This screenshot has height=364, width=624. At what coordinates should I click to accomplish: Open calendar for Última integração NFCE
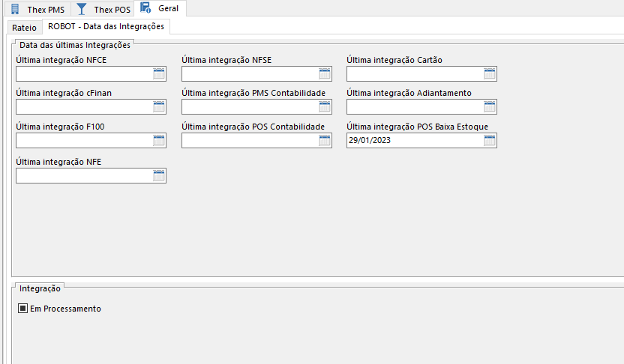(159, 73)
